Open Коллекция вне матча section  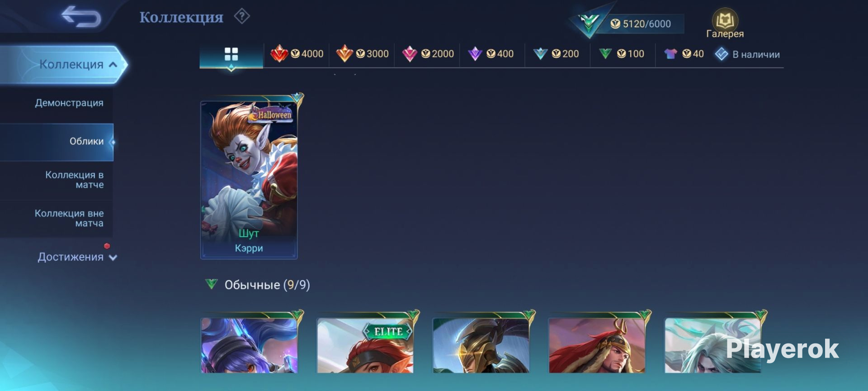point(57,218)
